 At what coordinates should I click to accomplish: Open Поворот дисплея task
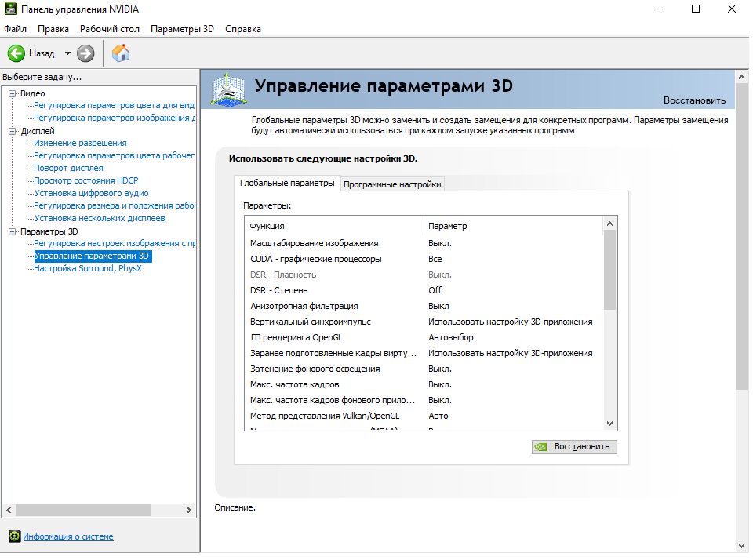(68, 168)
